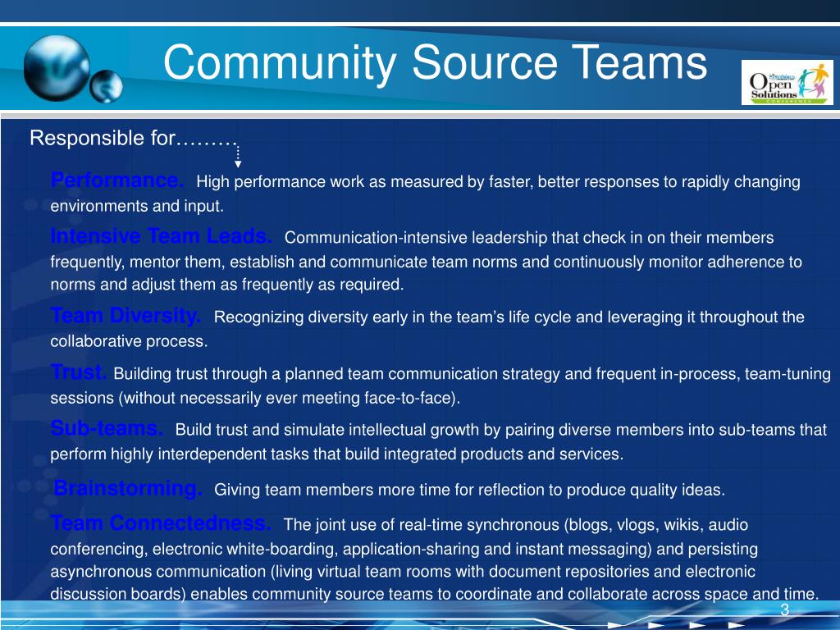
Task: Click text 'Building trust through a planned team communication'
Action: pos(305,374)
